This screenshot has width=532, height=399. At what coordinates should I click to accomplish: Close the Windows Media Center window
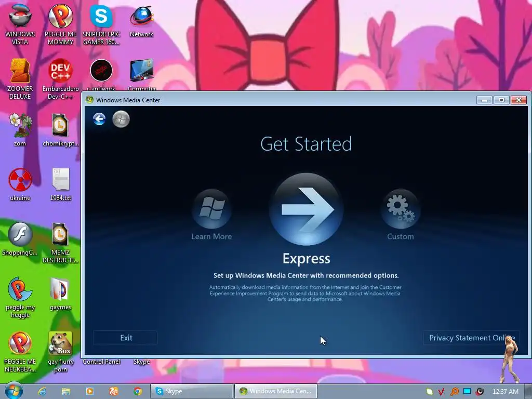[518, 100]
